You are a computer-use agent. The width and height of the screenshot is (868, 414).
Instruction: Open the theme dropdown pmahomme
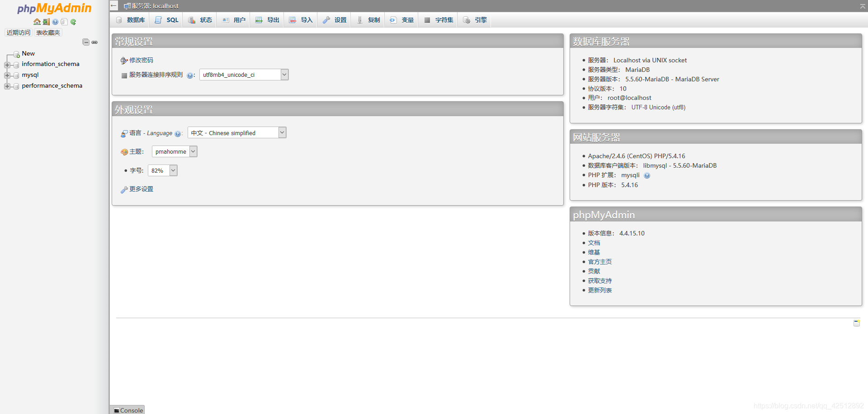[x=175, y=151]
